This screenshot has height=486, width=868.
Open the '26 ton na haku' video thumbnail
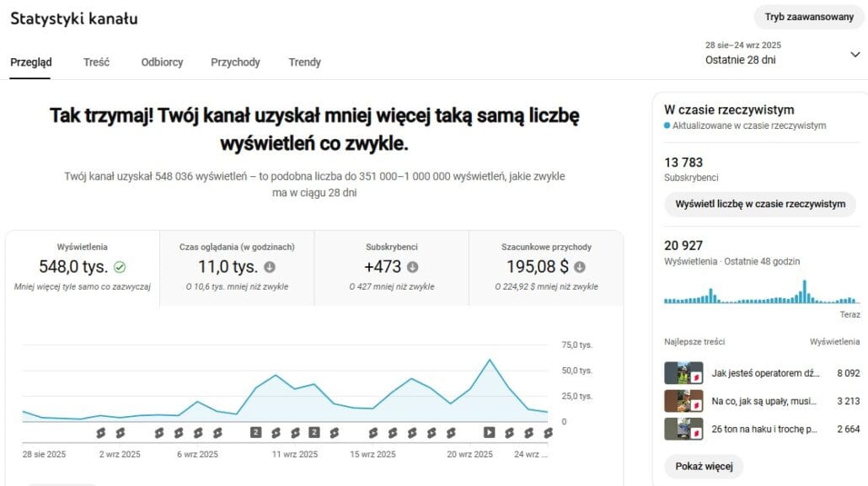(x=683, y=429)
